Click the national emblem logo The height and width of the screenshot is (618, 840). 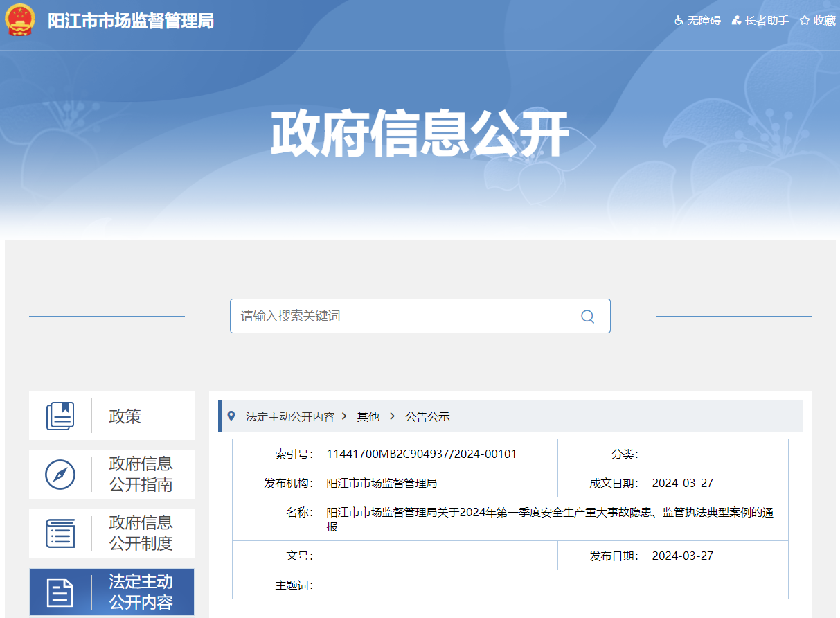pos(20,21)
